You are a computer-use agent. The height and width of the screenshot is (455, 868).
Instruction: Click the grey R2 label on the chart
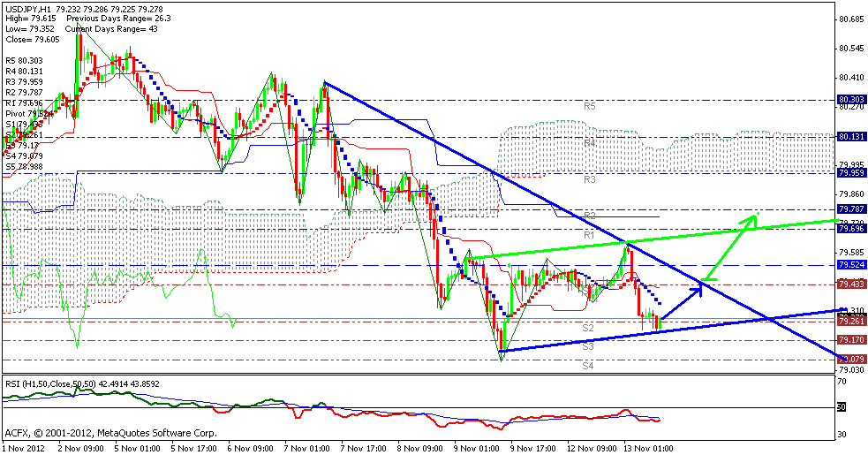click(x=590, y=215)
